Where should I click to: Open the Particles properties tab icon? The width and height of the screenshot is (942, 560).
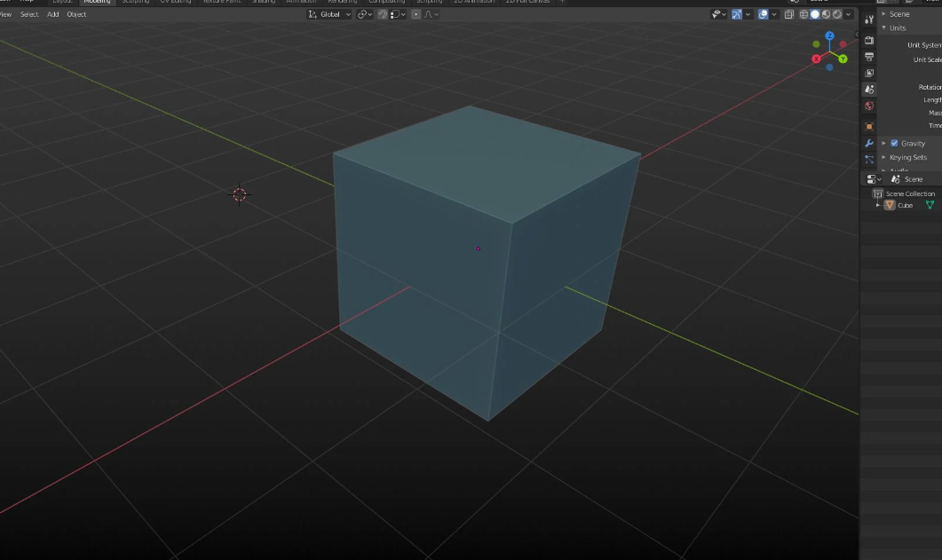869,159
